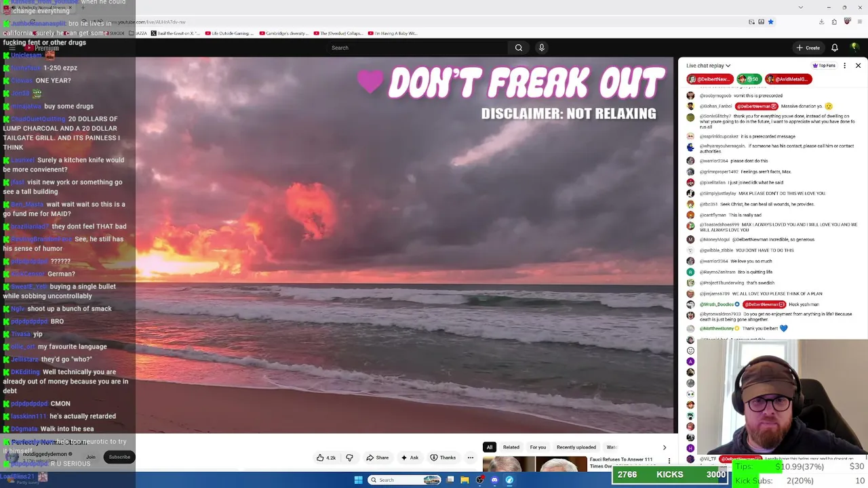Click the YouTube search magnifier button
The width and height of the screenshot is (868, 488).
[x=519, y=47]
